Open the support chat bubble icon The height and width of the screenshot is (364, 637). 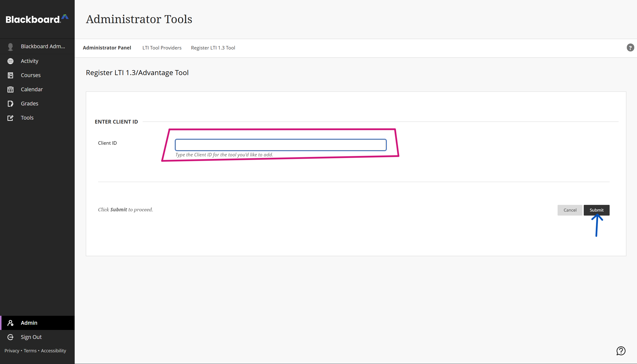click(621, 351)
